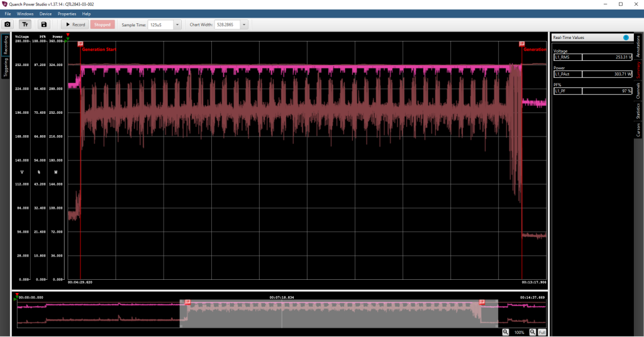
Task: Click the Pf% axis header
Action: (42, 36)
